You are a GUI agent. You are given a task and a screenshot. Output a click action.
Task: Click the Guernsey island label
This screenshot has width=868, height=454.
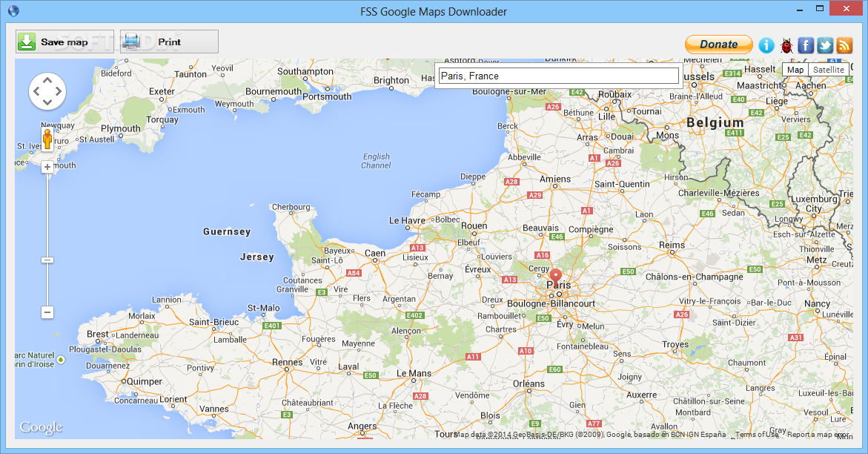coord(227,231)
